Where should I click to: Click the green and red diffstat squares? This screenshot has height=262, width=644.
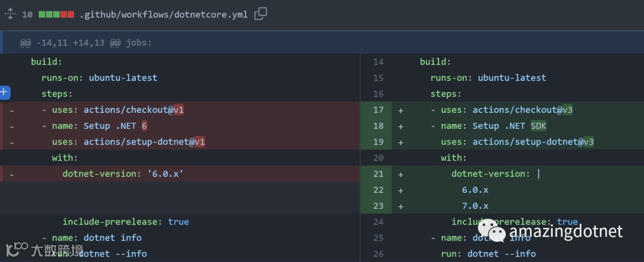[56, 14]
